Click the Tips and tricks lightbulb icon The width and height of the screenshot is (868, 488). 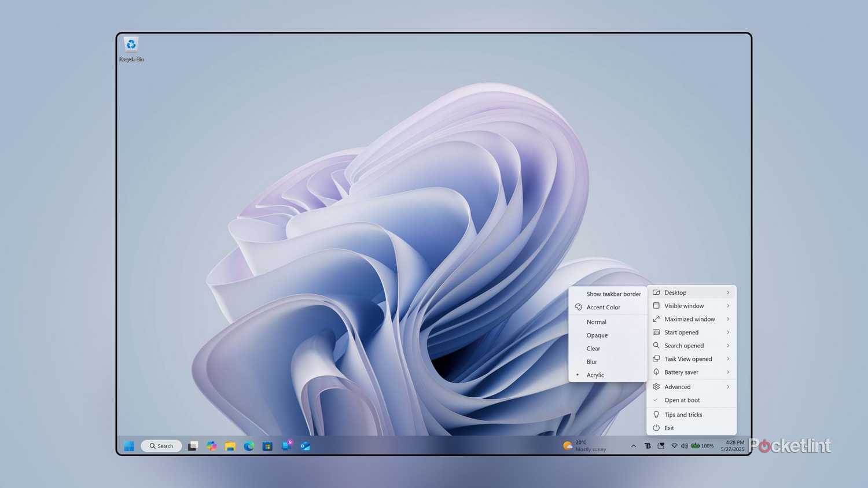(x=656, y=415)
